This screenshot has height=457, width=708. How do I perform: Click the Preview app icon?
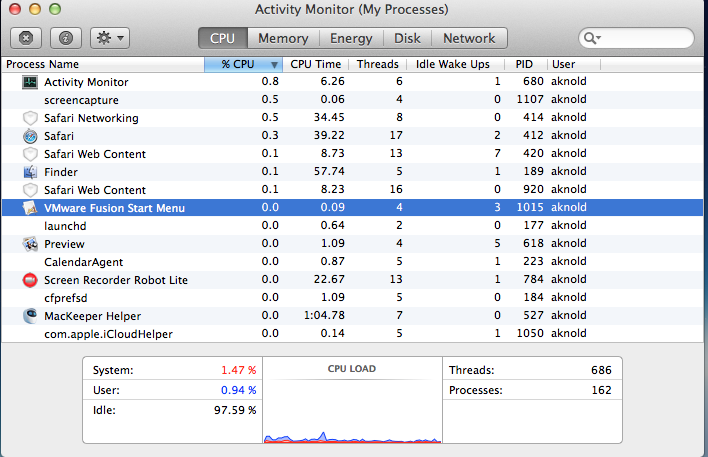(30, 244)
